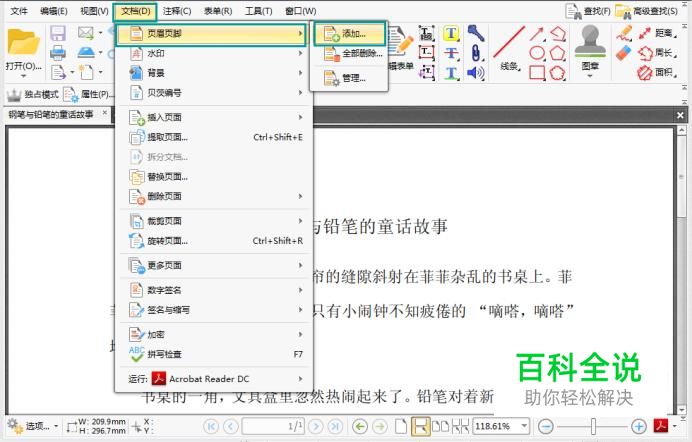This screenshot has height=442, width=692.
Task: Click the Properties (属性) button
Action: (x=87, y=94)
